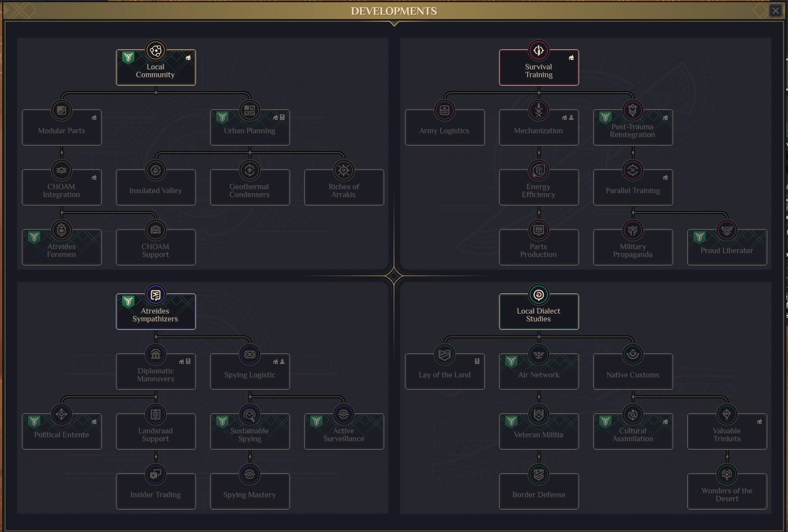
Task: Select the CHOAM Support development card
Action: (x=156, y=247)
